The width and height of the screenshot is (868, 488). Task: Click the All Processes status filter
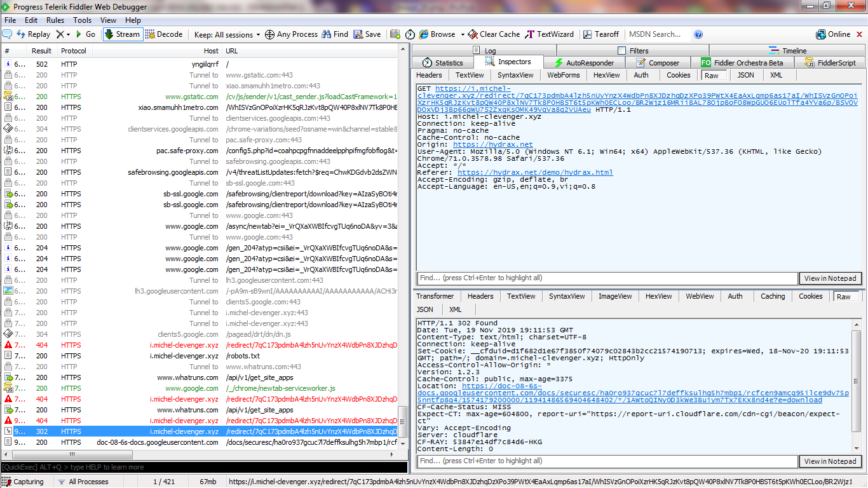(x=83, y=482)
